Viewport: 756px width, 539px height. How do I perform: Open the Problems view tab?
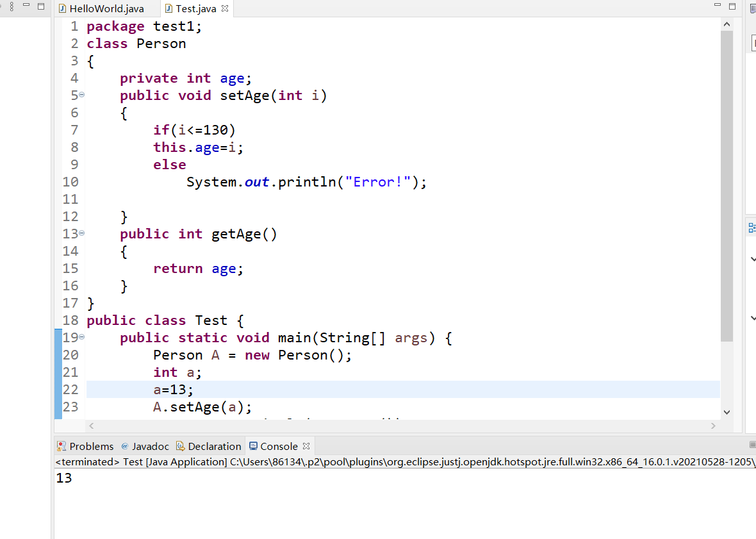[85, 446]
